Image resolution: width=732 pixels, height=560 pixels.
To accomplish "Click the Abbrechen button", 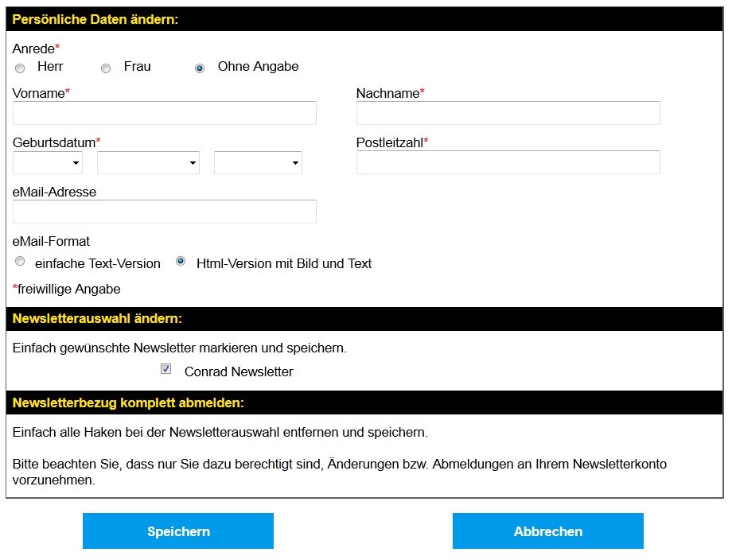I will click(x=548, y=531).
